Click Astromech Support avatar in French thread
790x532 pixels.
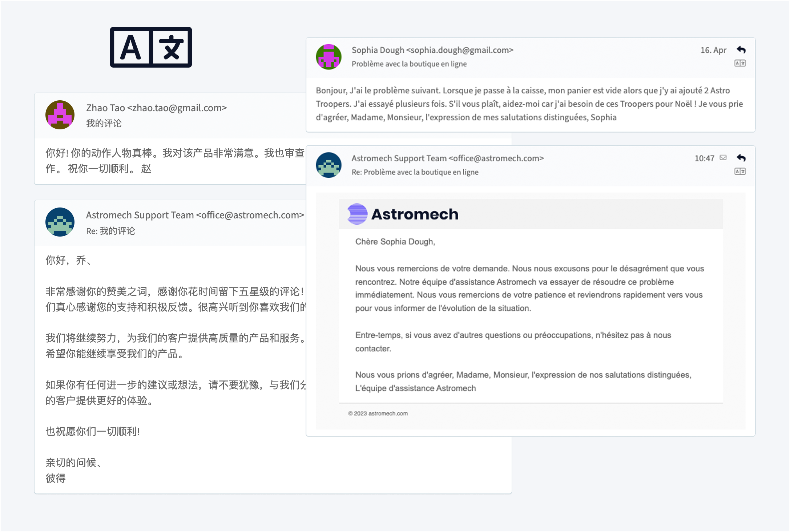329,165
